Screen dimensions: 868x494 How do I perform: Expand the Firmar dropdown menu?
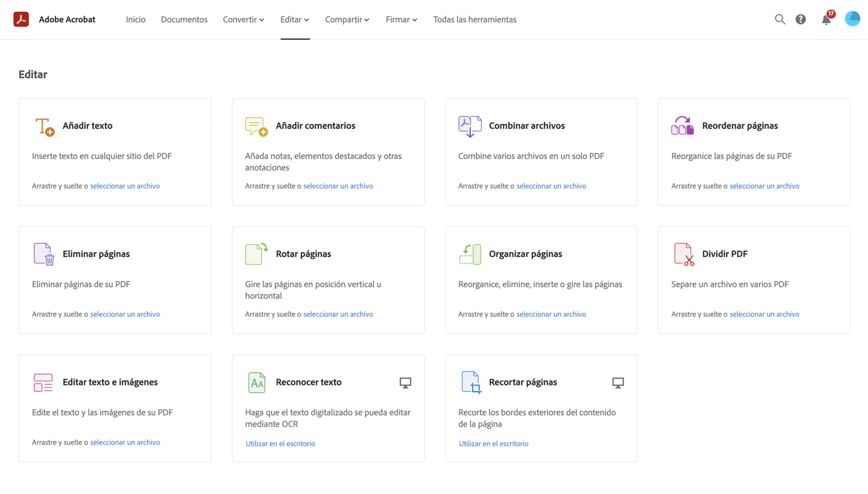click(x=401, y=19)
